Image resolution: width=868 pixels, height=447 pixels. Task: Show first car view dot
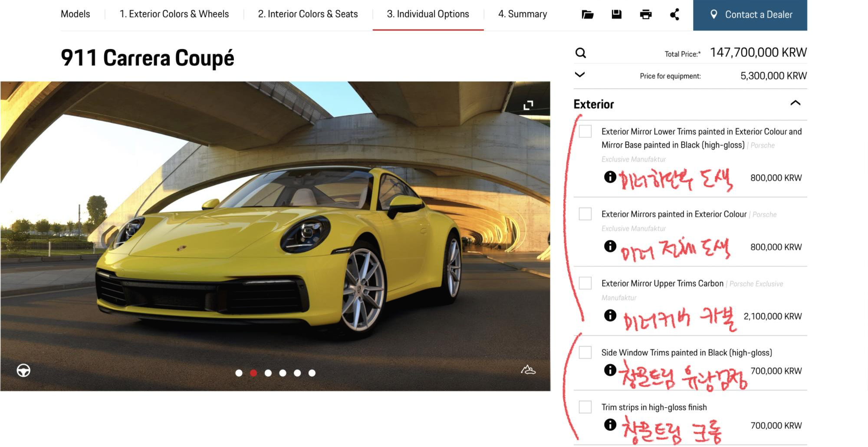click(x=239, y=373)
